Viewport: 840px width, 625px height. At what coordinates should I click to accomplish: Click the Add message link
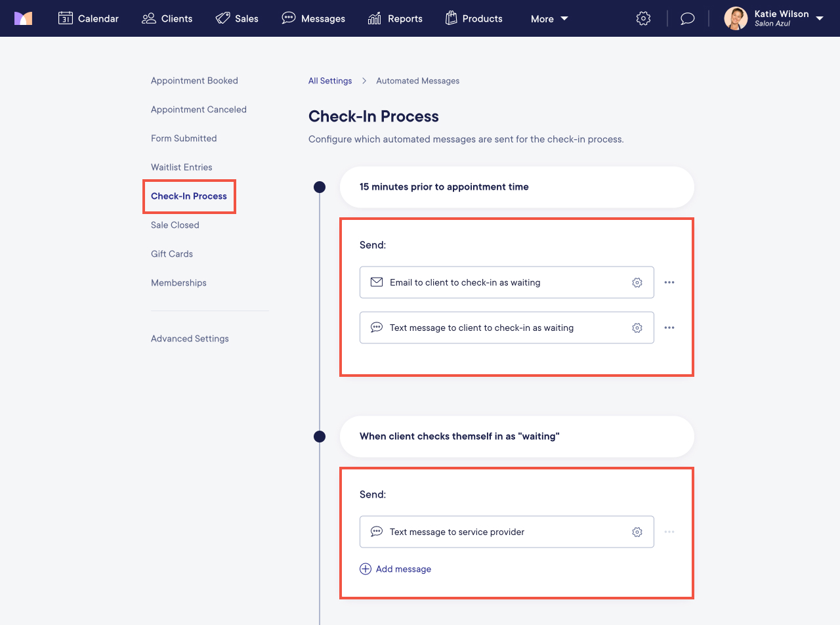click(395, 569)
